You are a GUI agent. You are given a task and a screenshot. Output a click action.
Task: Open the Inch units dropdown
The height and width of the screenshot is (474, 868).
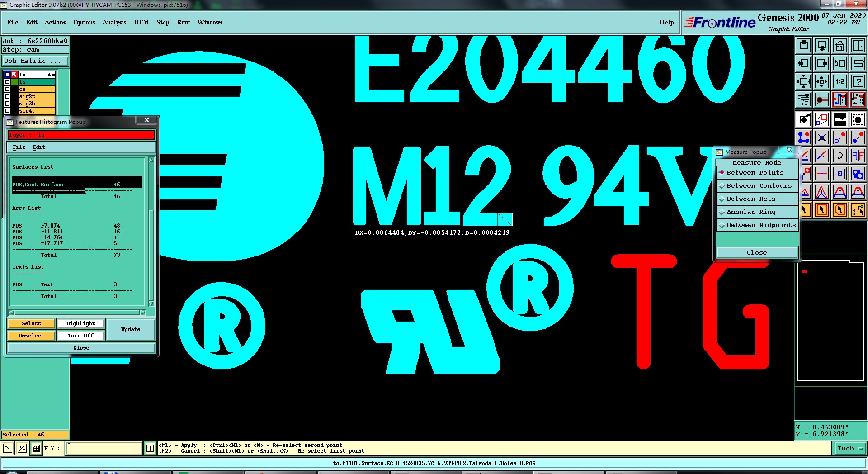click(x=850, y=449)
